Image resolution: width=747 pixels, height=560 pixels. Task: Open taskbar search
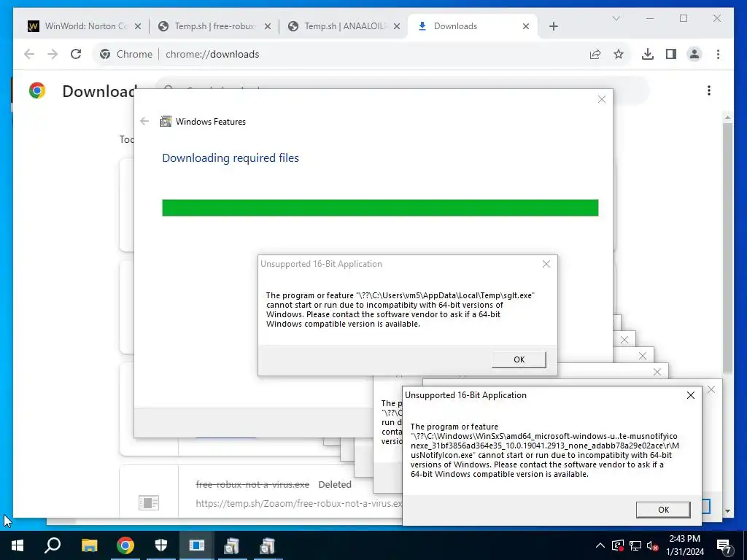pyautogui.click(x=53, y=545)
